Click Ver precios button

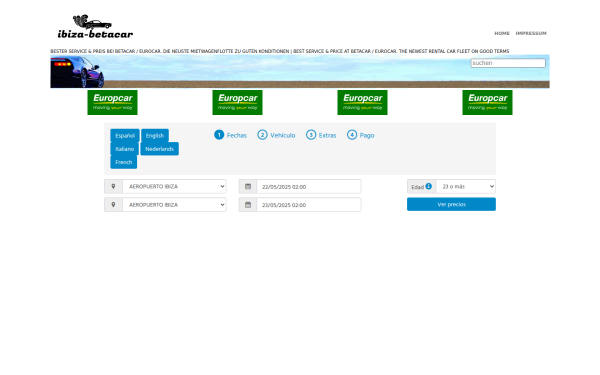tap(451, 204)
